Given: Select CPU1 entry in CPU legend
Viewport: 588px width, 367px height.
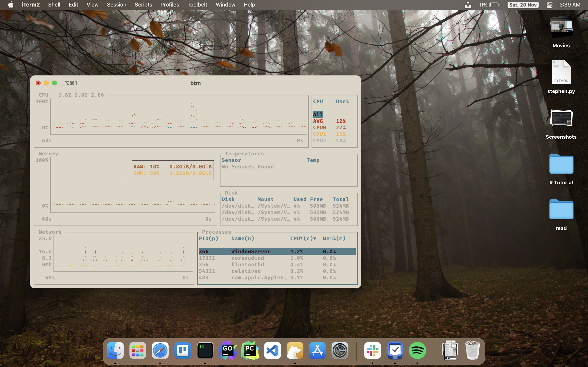Looking at the screenshot, I should (x=319, y=134).
